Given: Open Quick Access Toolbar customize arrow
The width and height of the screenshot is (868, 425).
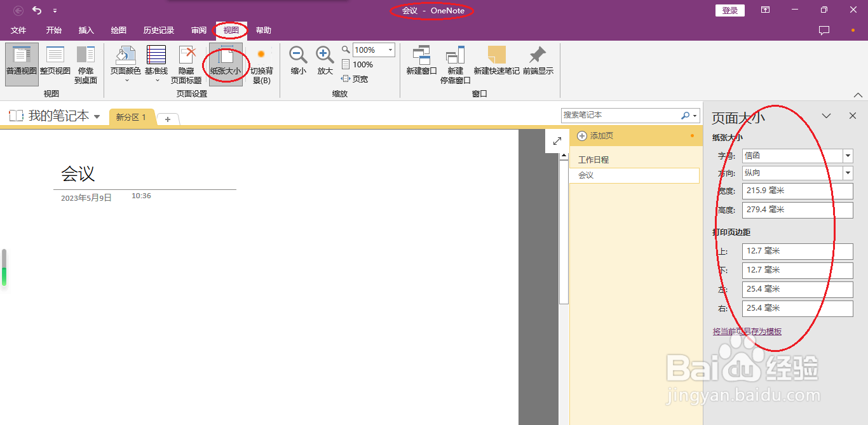Looking at the screenshot, I should 55,11.
